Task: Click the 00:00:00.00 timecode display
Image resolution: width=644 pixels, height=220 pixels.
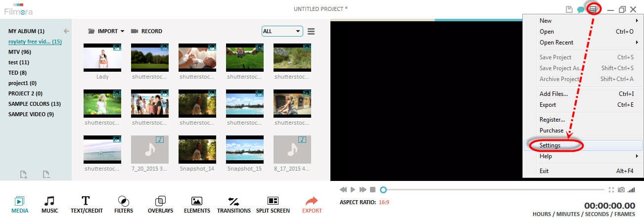Action: point(609,206)
